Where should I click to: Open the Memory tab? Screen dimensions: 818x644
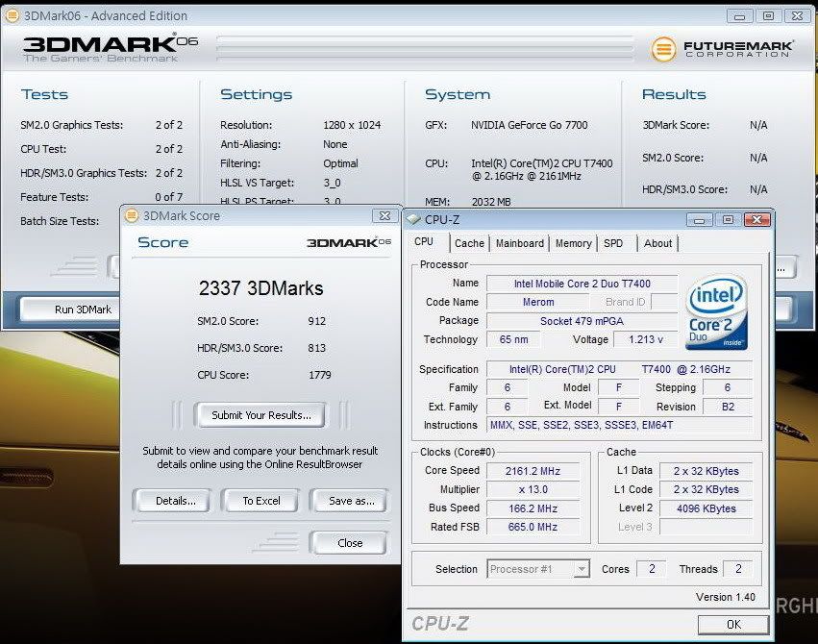tap(573, 243)
